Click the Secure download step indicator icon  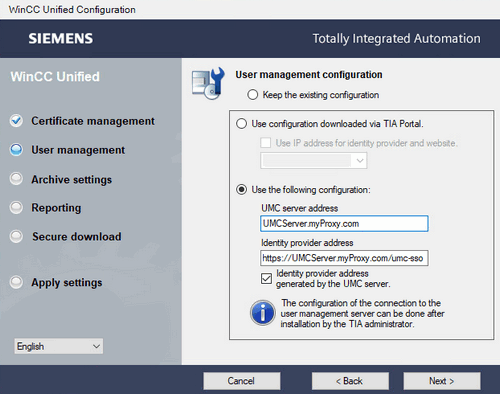tap(16, 236)
